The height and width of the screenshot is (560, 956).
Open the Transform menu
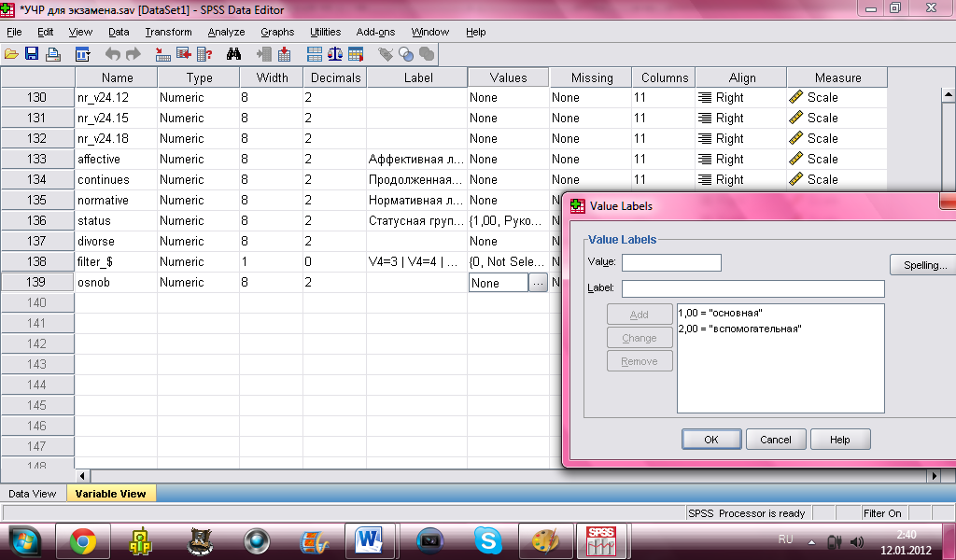(x=168, y=32)
